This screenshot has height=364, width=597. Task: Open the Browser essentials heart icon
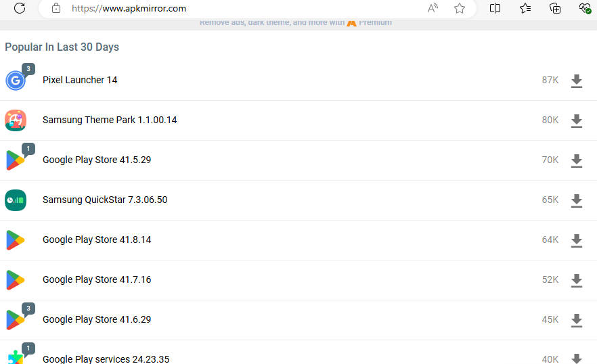tap(585, 8)
